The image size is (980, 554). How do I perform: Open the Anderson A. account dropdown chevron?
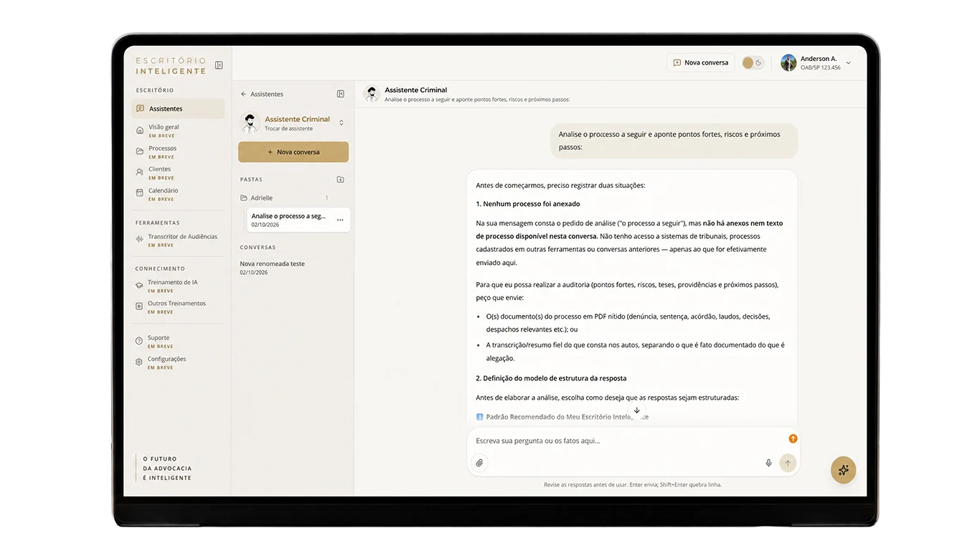pos(849,63)
